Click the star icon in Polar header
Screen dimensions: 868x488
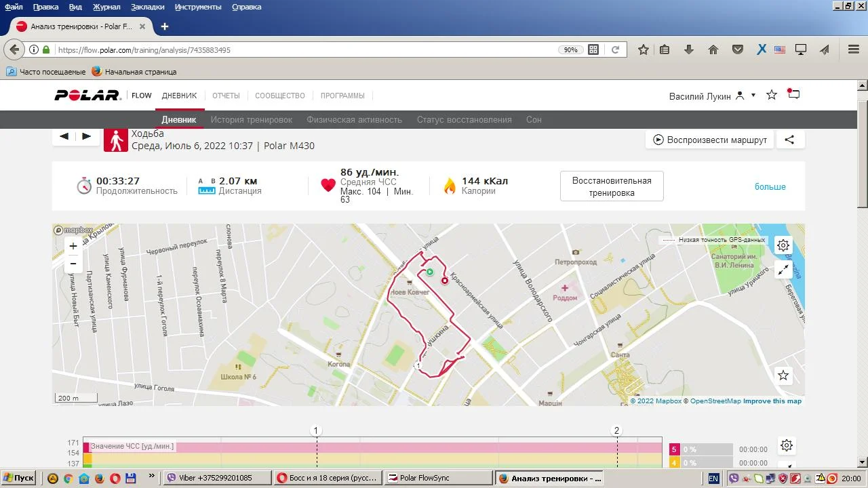[772, 95]
